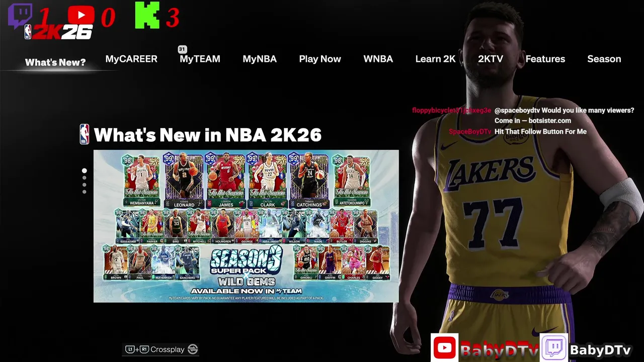Click the Charles player card
The image size is (644, 362).
[354, 262]
